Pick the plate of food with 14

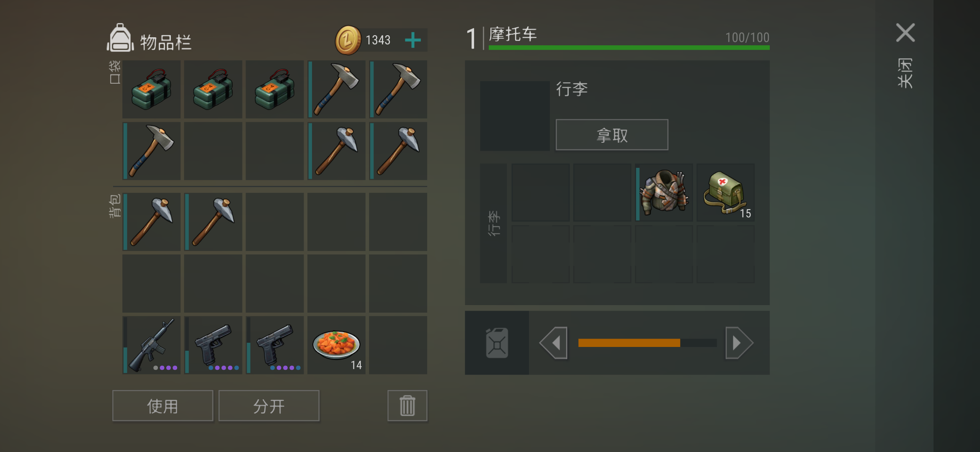click(336, 345)
